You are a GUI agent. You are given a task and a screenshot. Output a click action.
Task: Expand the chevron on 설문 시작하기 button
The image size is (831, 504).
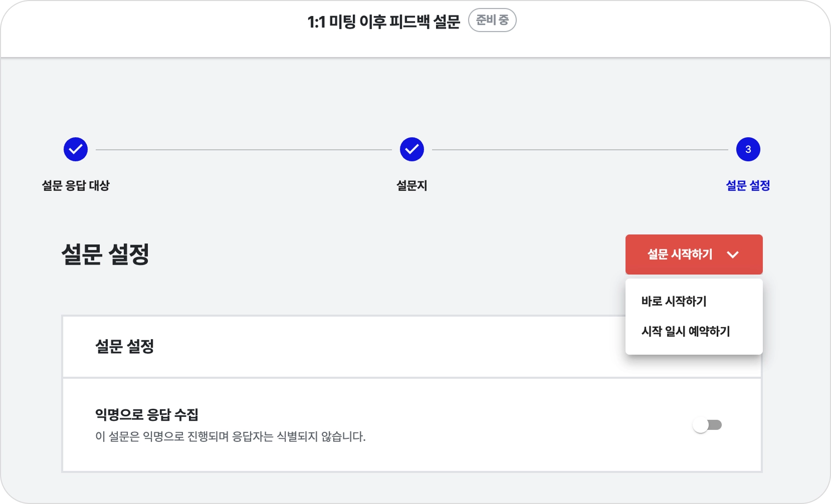coord(733,255)
